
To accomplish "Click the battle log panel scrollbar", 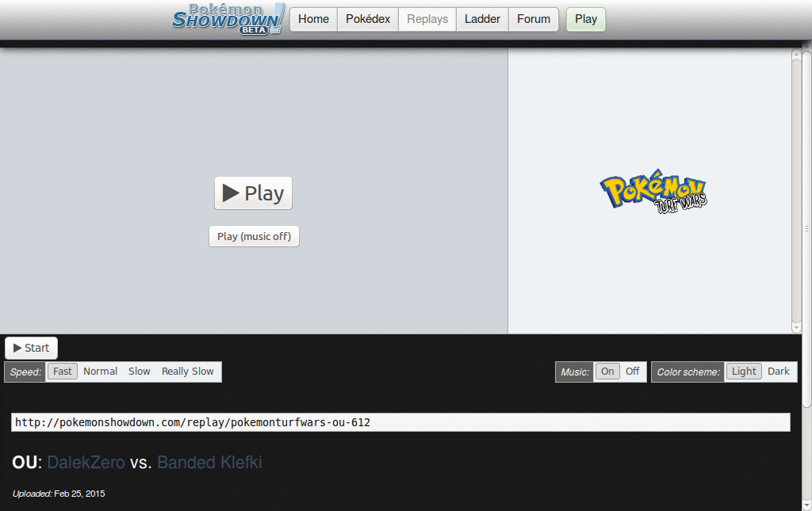I will 796,192.
